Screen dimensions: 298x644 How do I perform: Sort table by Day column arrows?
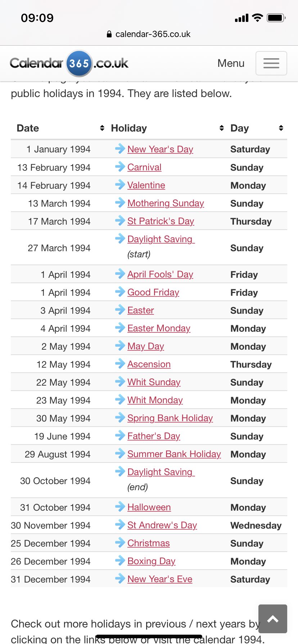(x=281, y=128)
